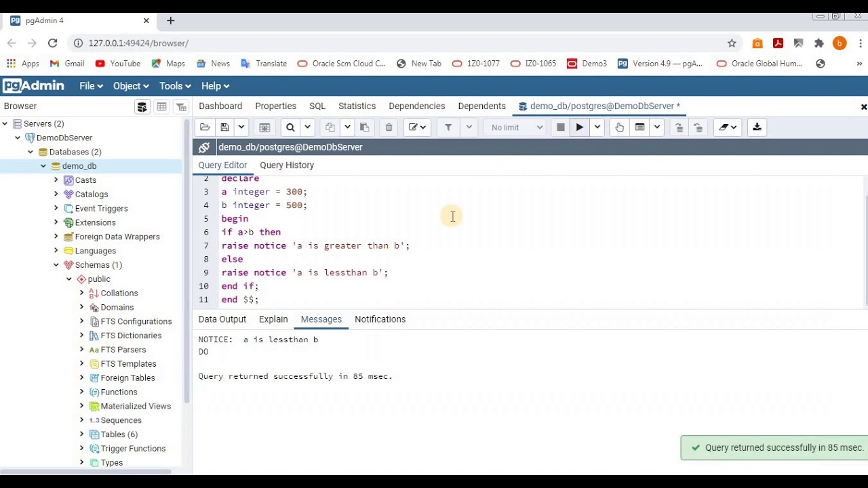Open Save file options dropdown arrow

click(241, 127)
